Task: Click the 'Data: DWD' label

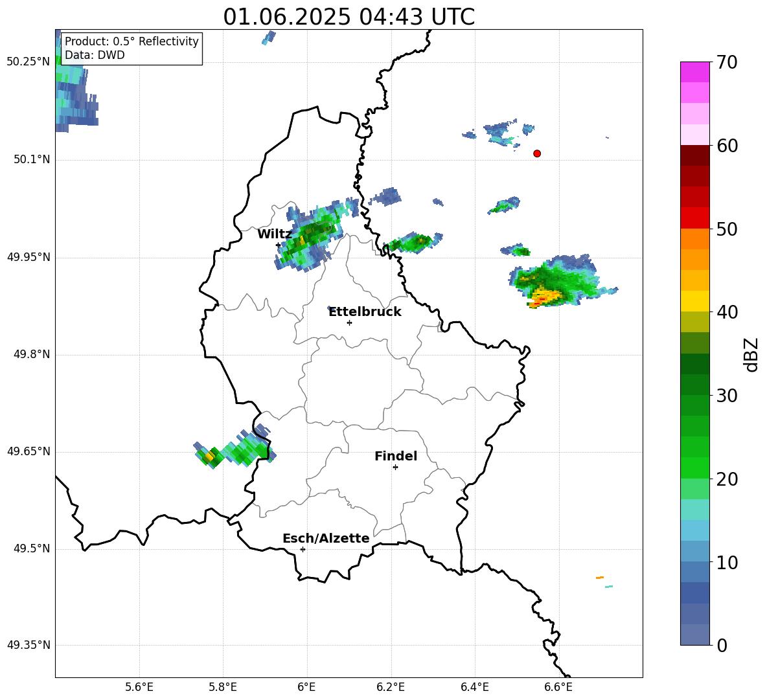Action: pos(95,55)
